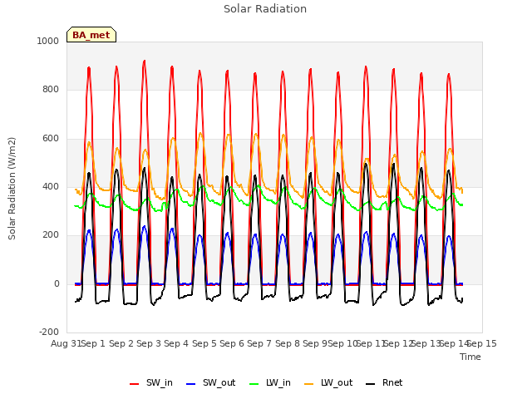Select the LW_out legend label
The image size is (532, 399).
(337, 382)
